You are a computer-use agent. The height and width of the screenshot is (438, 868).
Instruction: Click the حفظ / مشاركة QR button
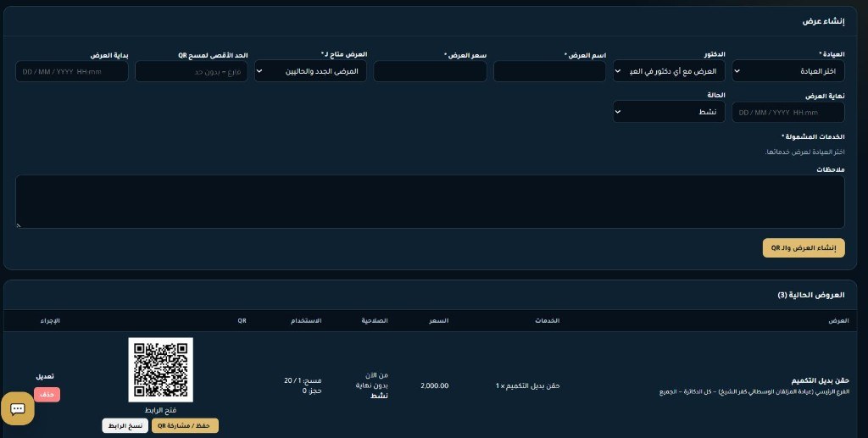click(185, 426)
